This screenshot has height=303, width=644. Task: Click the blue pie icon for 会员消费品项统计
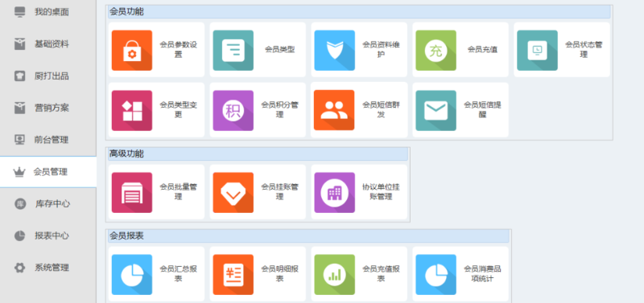click(x=436, y=274)
